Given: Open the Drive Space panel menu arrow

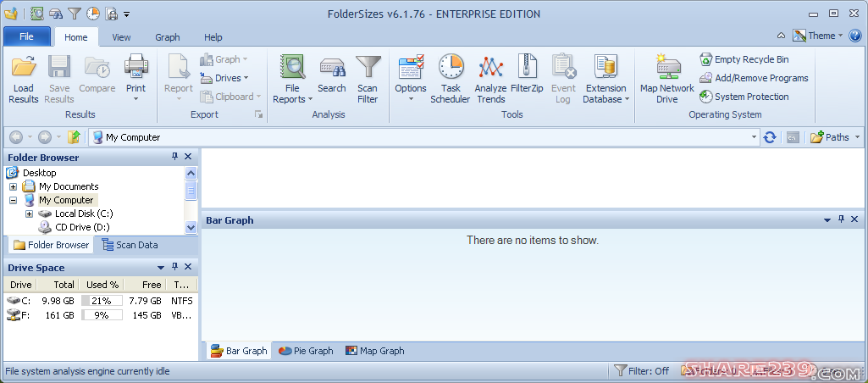Looking at the screenshot, I should (161, 267).
